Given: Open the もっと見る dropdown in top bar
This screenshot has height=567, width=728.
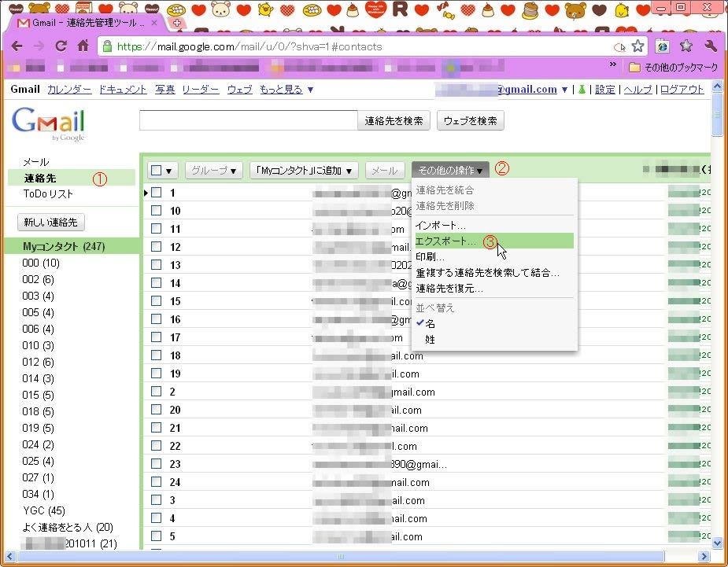Looking at the screenshot, I should [286, 90].
